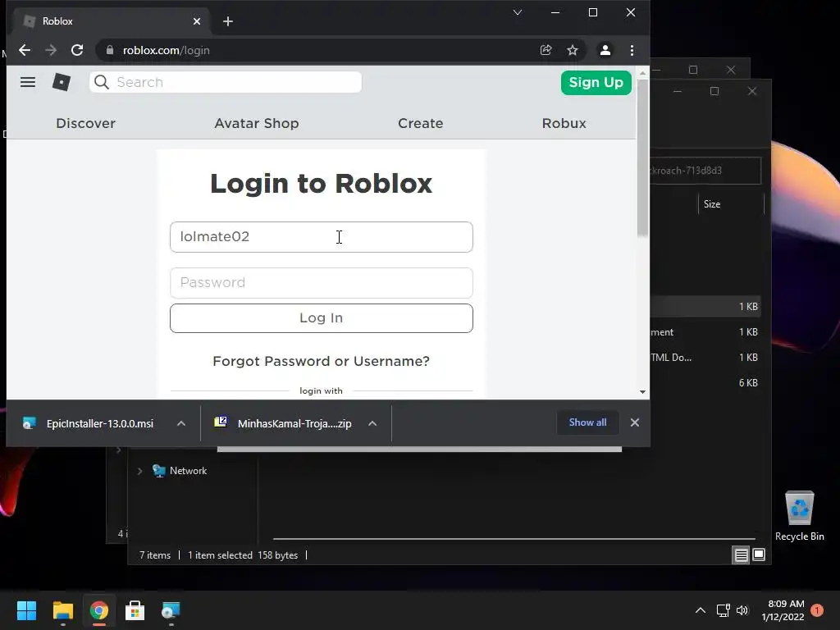This screenshot has width=840, height=630.
Task: Show hidden tray icons
Action: coord(701,610)
